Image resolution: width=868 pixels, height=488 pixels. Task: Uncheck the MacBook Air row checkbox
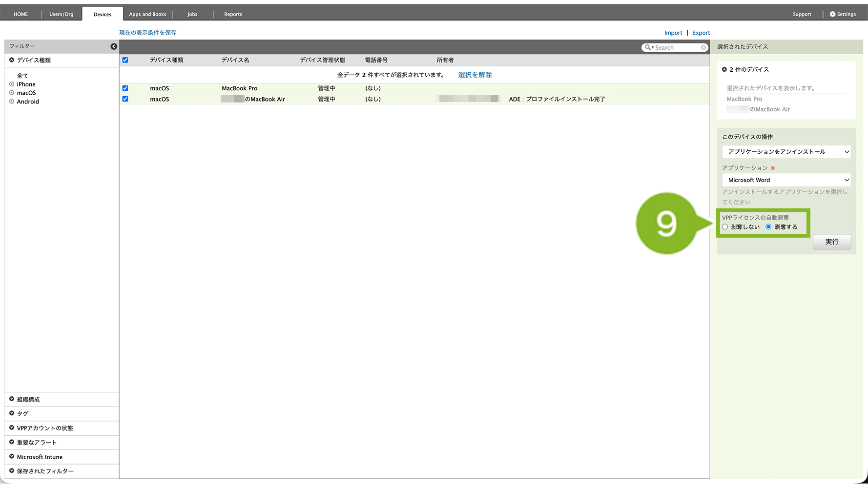pyautogui.click(x=125, y=99)
